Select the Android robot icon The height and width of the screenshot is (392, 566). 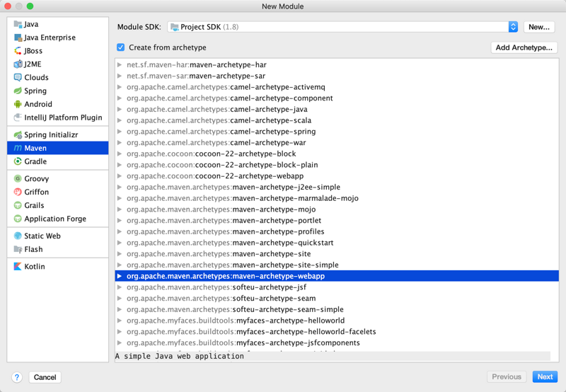pos(18,104)
